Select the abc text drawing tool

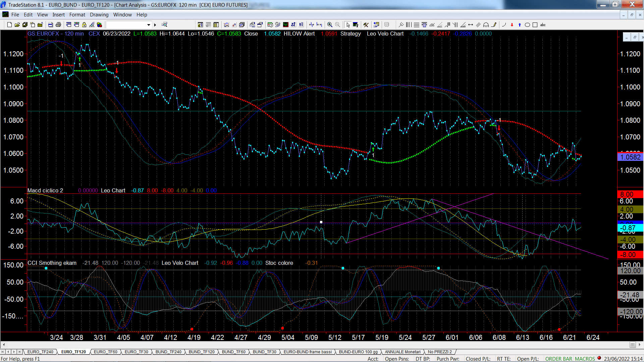[543, 24]
